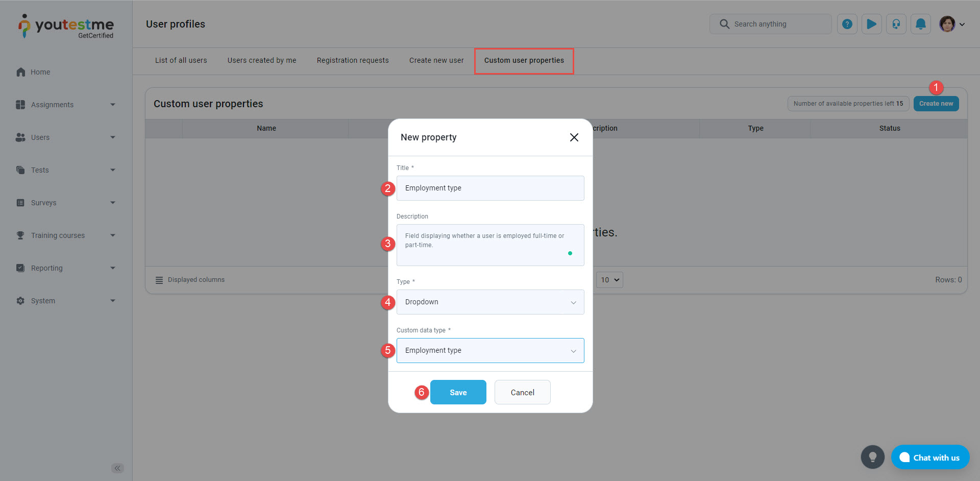This screenshot has height=481, width=980.
Task: Click the Home icon in sidebar
Action: (x=21, y=72)
